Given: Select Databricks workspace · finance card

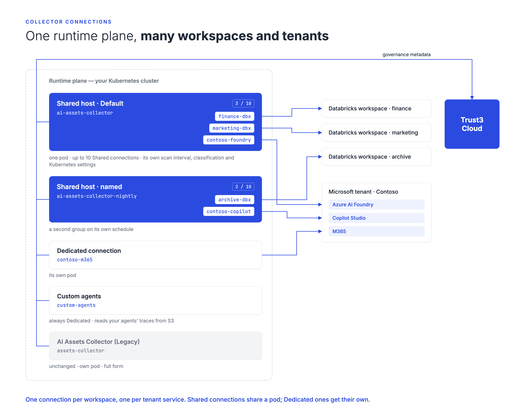Looking at the screenshot, I should coord(376,108).
